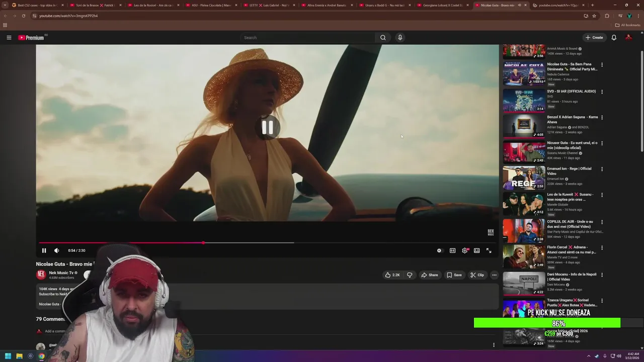This screenshot has height=362, width=644.
Task: Open the Windows Start menu
Action: point(8,356)
